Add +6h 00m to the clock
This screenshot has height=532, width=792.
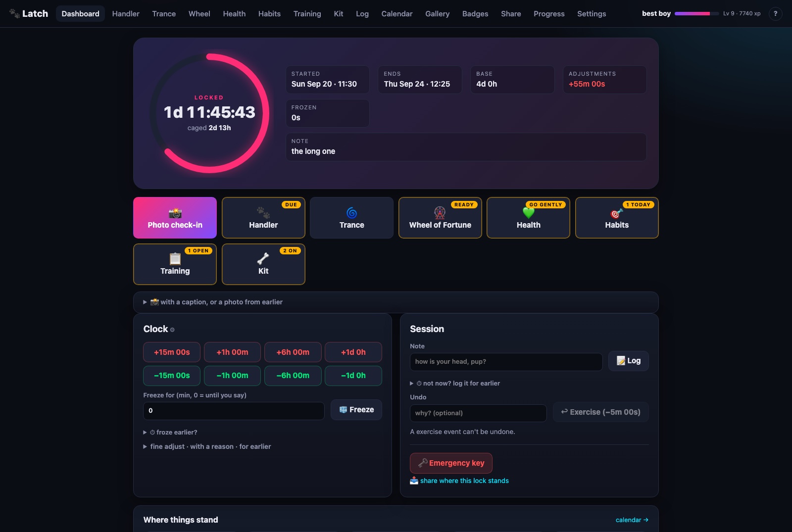pyautogui.click(x=293, y=352)
